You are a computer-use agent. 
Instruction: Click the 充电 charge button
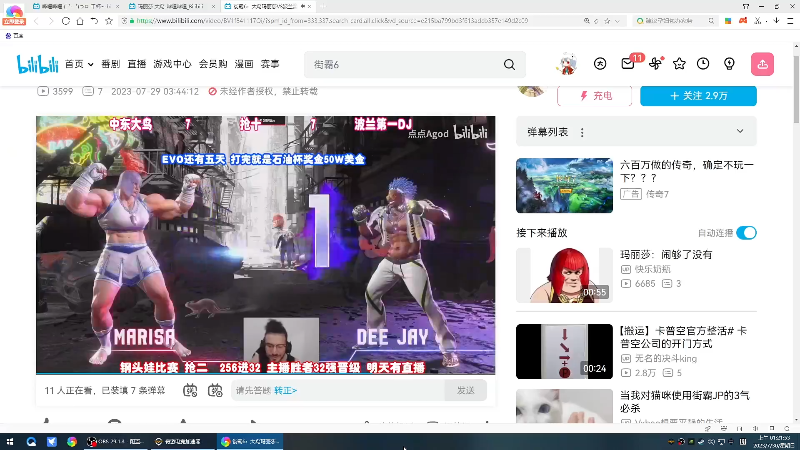click(x=594, y=96)
